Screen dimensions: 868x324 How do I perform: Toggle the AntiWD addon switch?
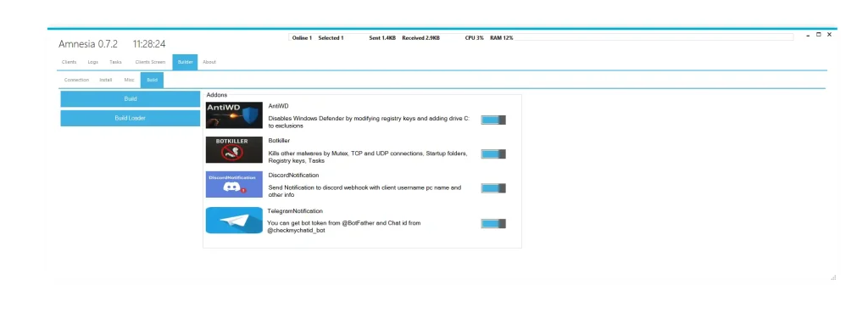[x=493, y=120]
